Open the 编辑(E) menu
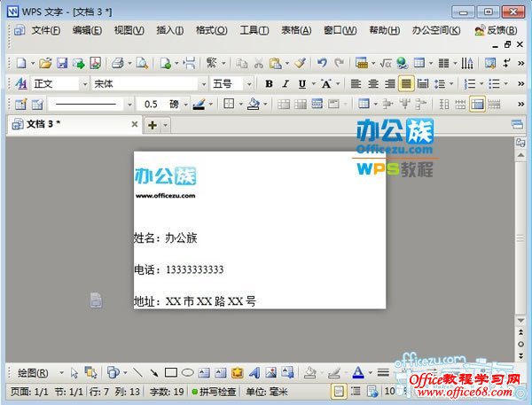Viewport: 532px width, 405px height. [87, 30]
